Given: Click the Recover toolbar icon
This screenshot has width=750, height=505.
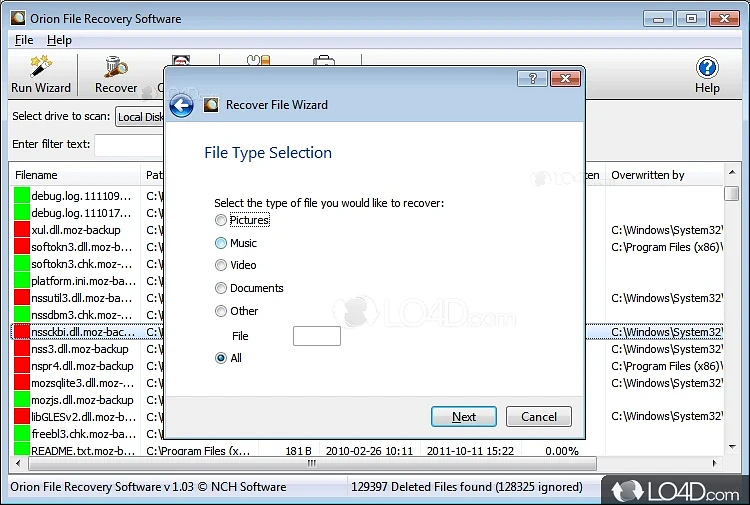Looking at the screenshot, I should [116, 74].
